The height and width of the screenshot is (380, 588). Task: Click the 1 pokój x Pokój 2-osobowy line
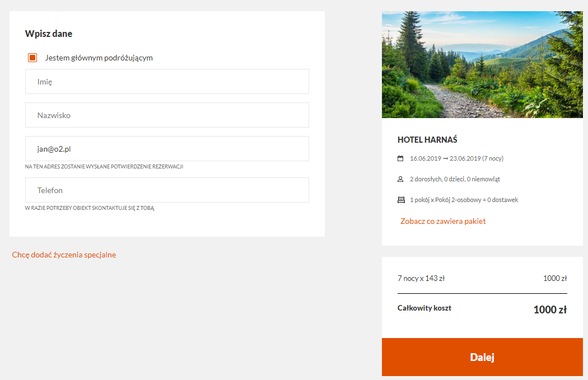point(464,200)
